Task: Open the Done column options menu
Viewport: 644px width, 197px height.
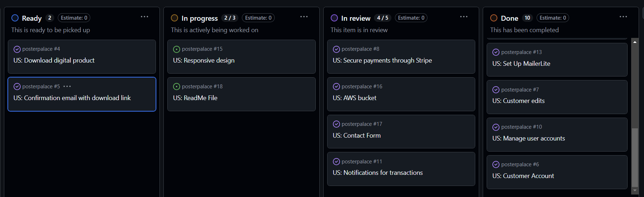Action: (x=623, y=17)
